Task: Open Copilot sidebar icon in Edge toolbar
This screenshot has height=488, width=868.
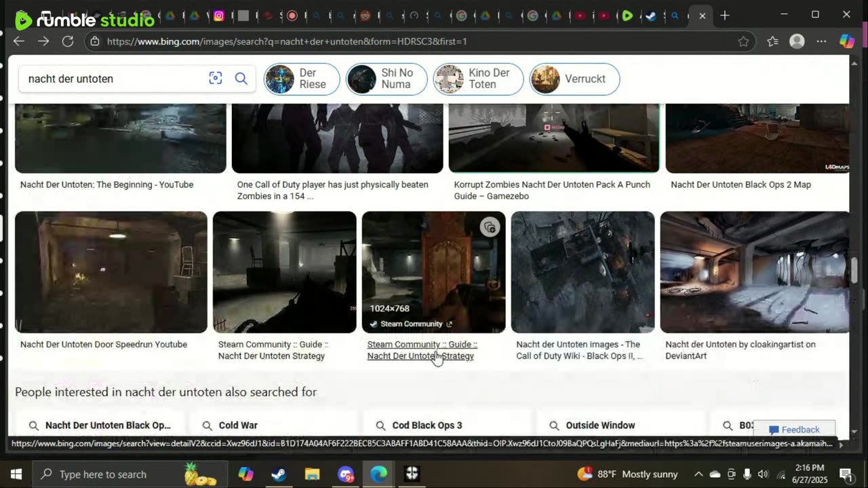Action: pos(847,41)
